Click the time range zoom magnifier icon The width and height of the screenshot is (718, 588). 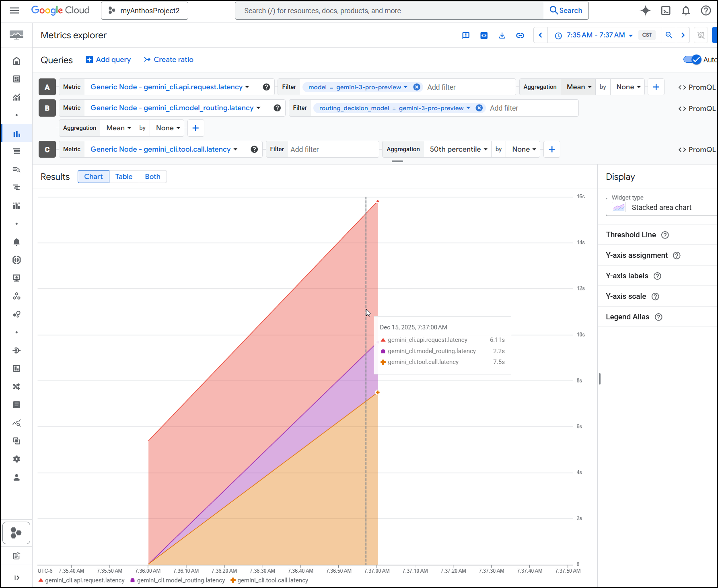point(669,35)
